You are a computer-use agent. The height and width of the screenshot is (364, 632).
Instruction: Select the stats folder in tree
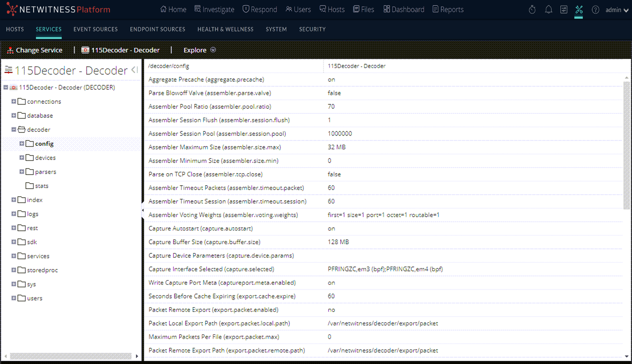pyautogui.click(x=41, y=186)
